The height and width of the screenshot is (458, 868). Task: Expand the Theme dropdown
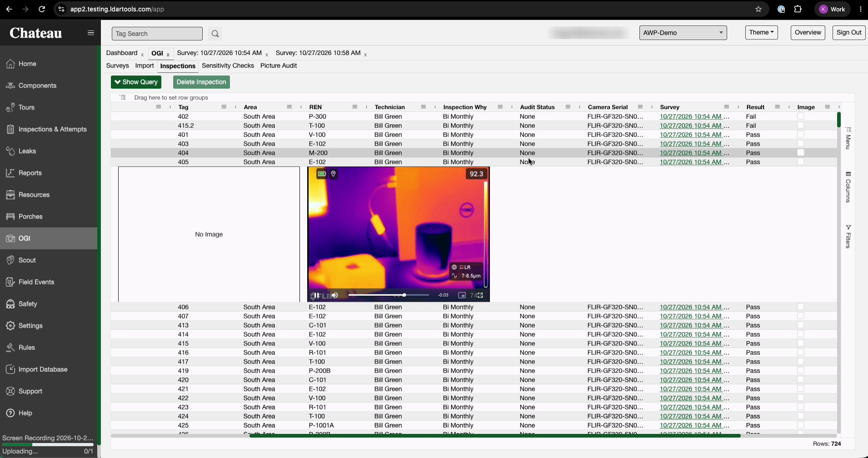tap(761, 33)
